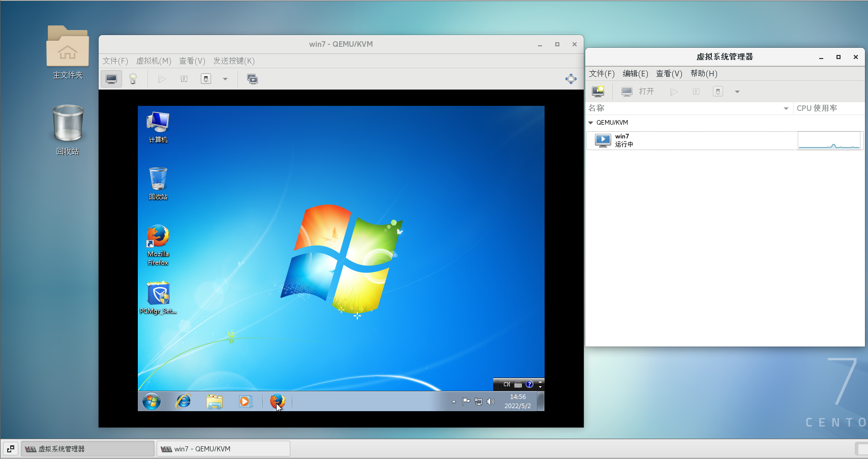Show virtual hardware details lightbulb icon
The height and width of the screenshot is (459, 868).
point(133,79)
